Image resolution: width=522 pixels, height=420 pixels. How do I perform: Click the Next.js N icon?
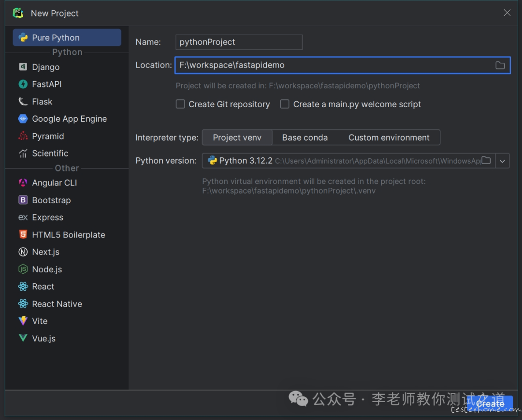pyautogui.click(x=23, y=252)
